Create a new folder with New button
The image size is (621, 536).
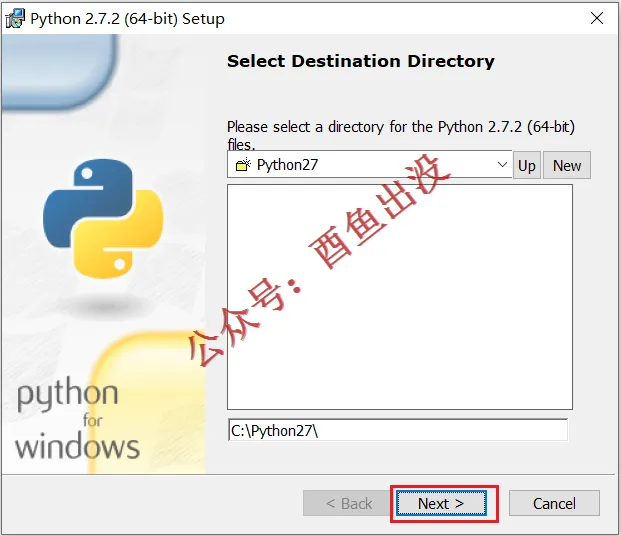(x=567, y=165)
